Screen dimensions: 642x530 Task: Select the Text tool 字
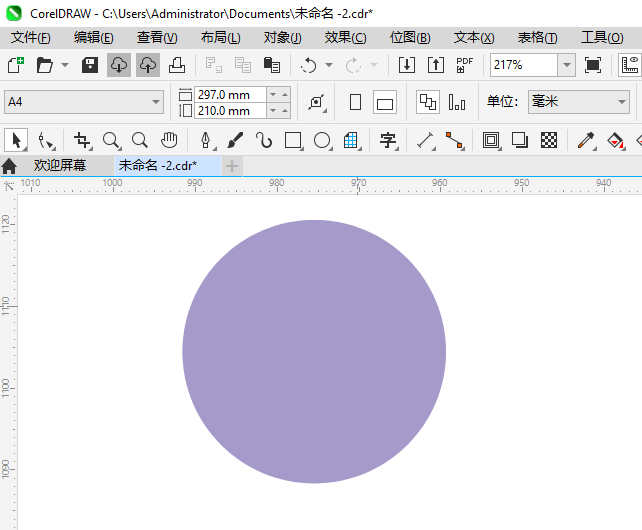(388, 140)
